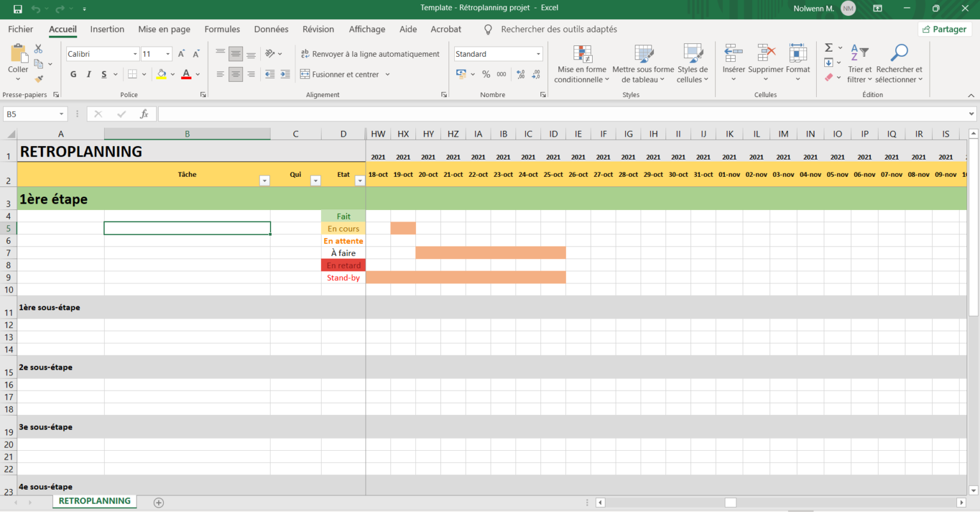The image size is (980, 512).
Task: Toggle center alignment for selected cell
Action: [235, 74]
